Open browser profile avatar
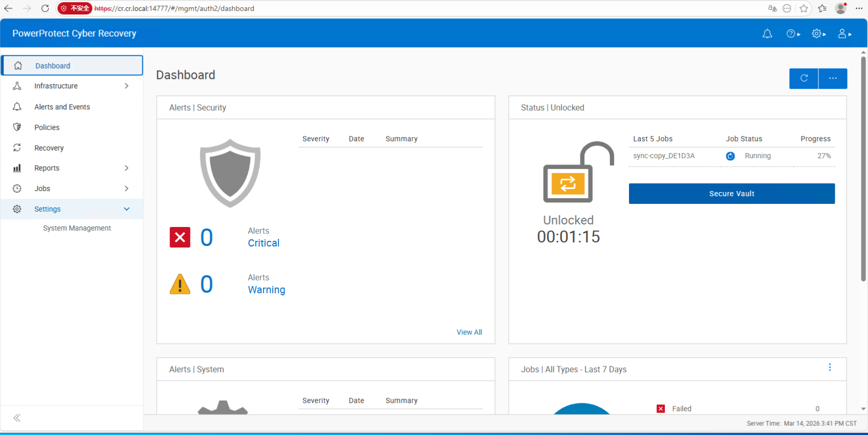Image resolution: width=868 pixels, height=435 pixels. click(840, 8)
